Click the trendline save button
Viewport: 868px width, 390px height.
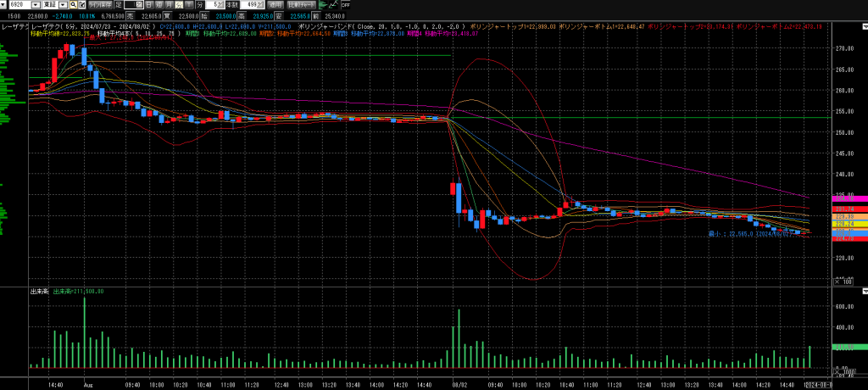(x=100, y=5)
